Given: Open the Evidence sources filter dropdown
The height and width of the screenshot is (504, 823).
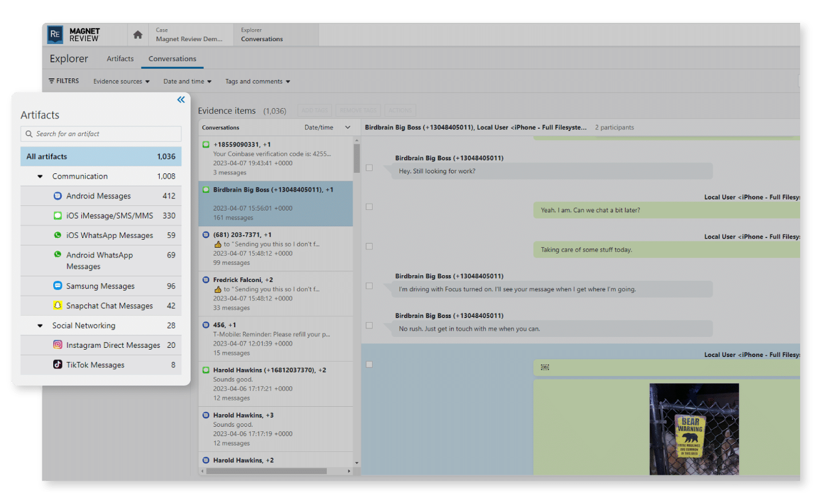Looking at the screenshot, I should 121,81.
